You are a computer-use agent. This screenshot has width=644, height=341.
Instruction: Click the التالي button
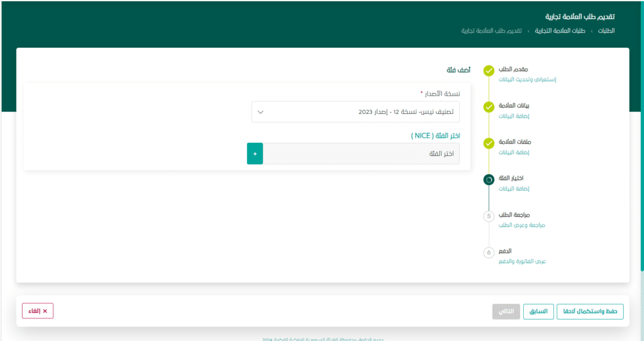506,311
